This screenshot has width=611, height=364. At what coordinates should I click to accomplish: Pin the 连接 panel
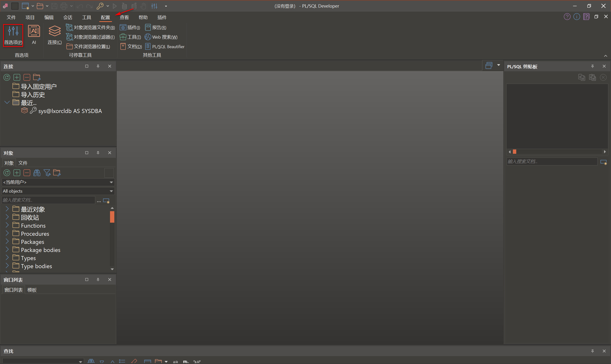coord(98,66)
